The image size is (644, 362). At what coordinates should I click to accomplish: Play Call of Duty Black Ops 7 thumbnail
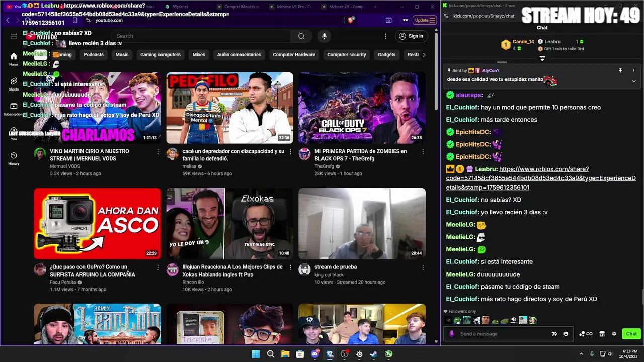tap(362, 108)
